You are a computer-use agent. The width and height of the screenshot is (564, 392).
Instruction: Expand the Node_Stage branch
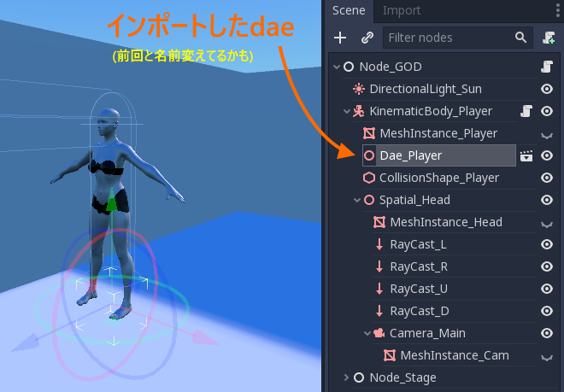[346, 377]
